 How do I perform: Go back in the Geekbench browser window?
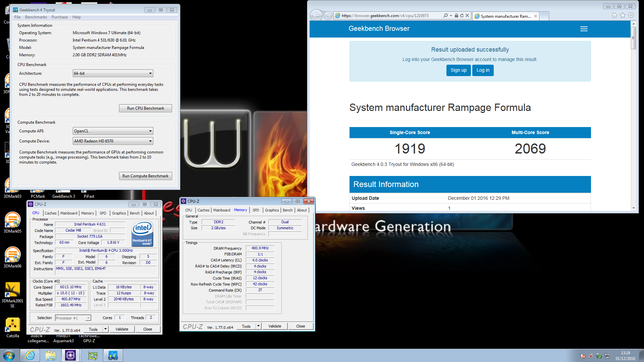tap(316, 15)
